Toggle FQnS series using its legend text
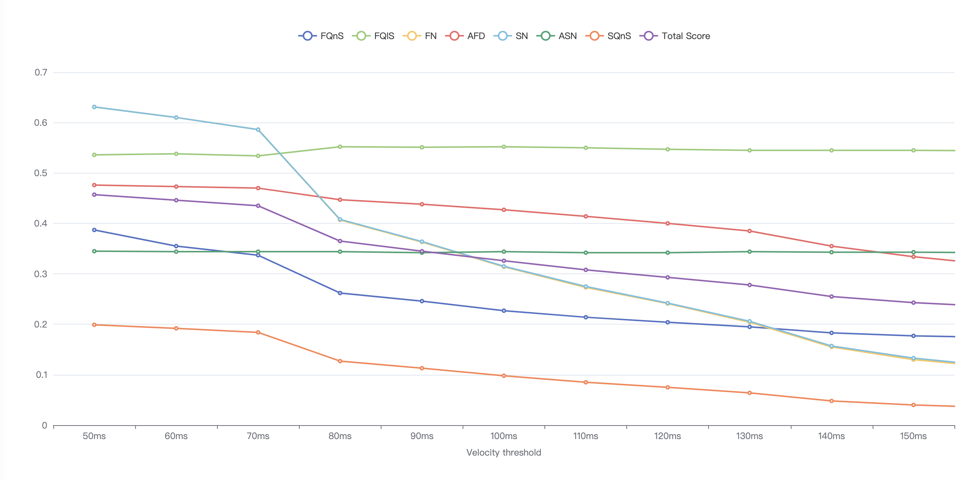Screen dimensions: 980x480 point(332,36)
